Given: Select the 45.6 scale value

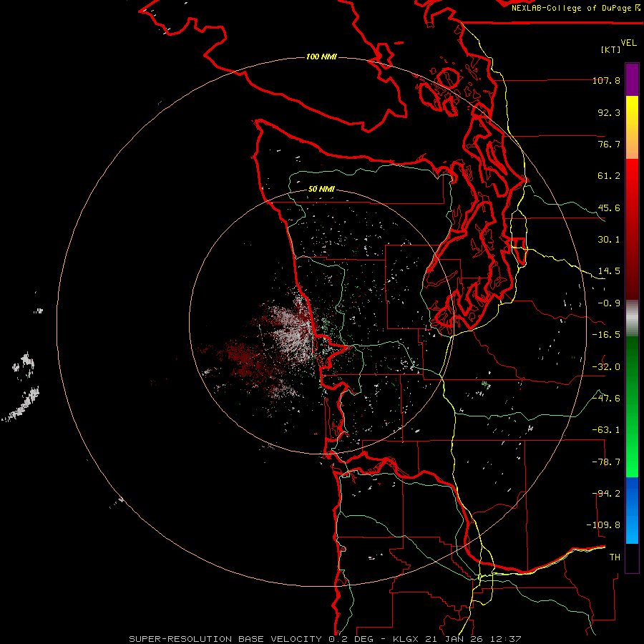Looking at the screenshot, I should (609, 208).
